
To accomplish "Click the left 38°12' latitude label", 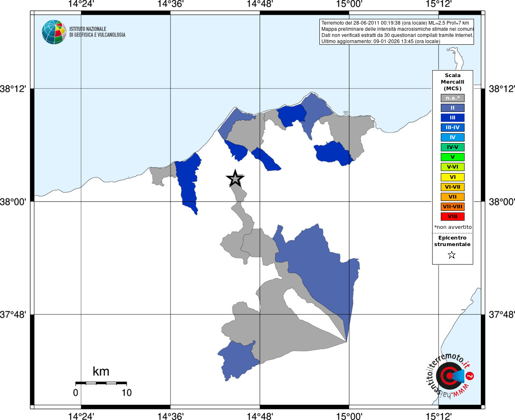I will [x=13, y=89].
